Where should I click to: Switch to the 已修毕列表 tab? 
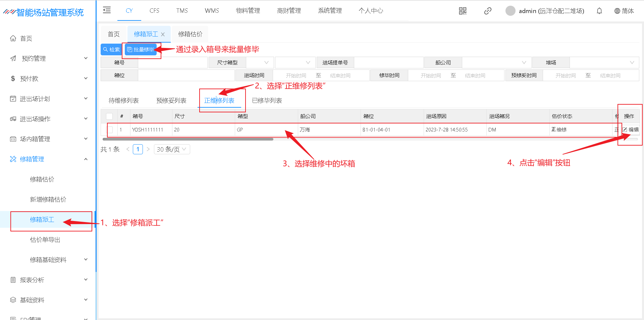[x=267, y=101]
